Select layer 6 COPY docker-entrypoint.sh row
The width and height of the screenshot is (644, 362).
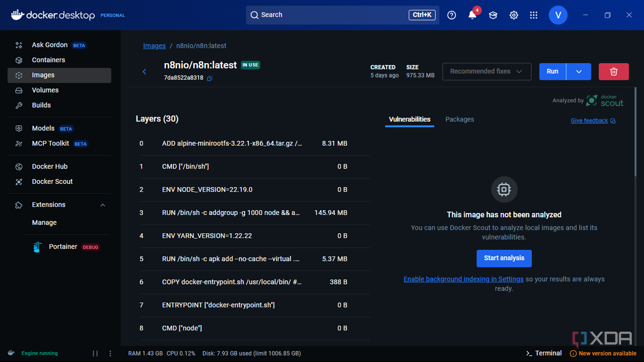point(254,282)
